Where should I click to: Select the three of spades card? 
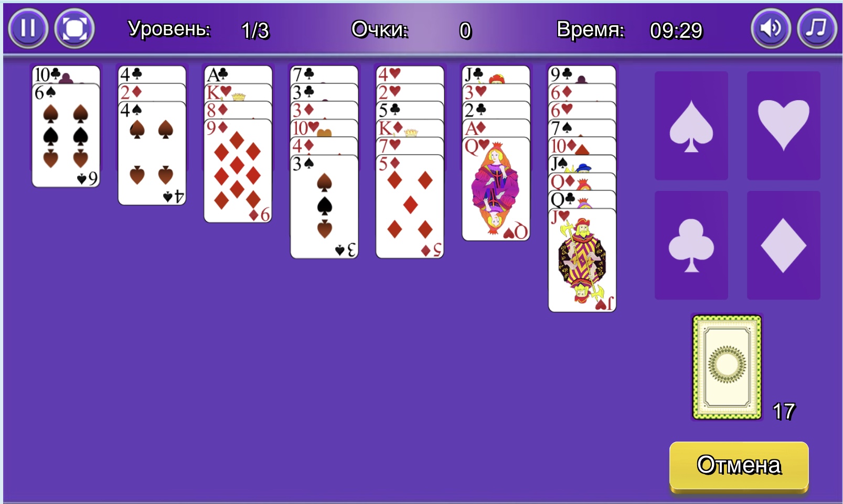tap(324, 207)
